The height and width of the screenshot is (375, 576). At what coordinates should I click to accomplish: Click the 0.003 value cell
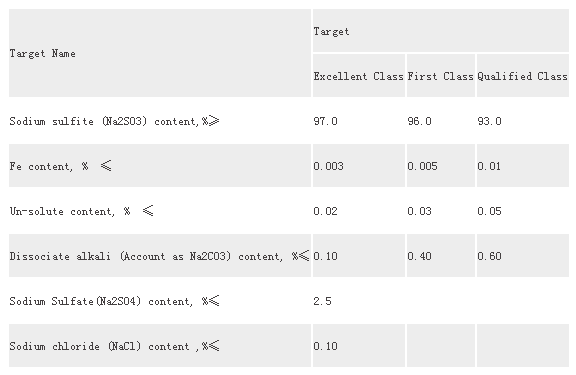tap(359, 166)
